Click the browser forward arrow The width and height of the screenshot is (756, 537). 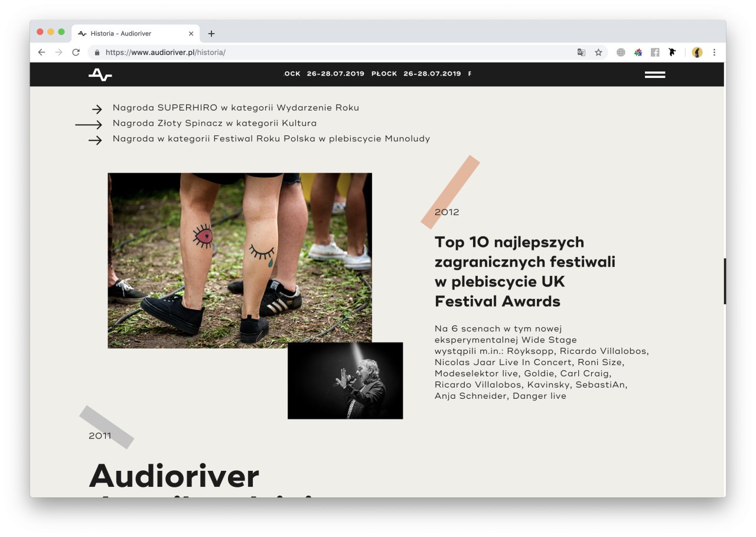(58, 52)
